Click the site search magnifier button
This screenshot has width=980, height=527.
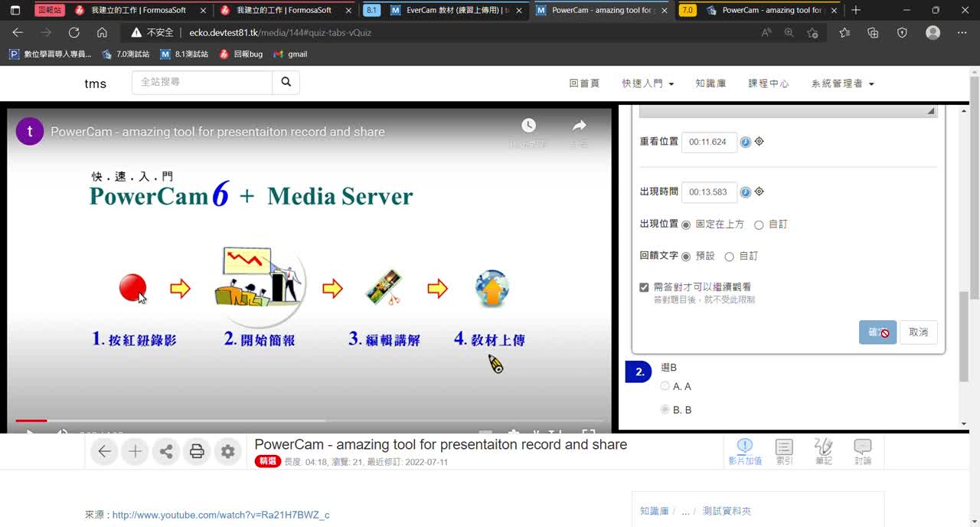286,82
